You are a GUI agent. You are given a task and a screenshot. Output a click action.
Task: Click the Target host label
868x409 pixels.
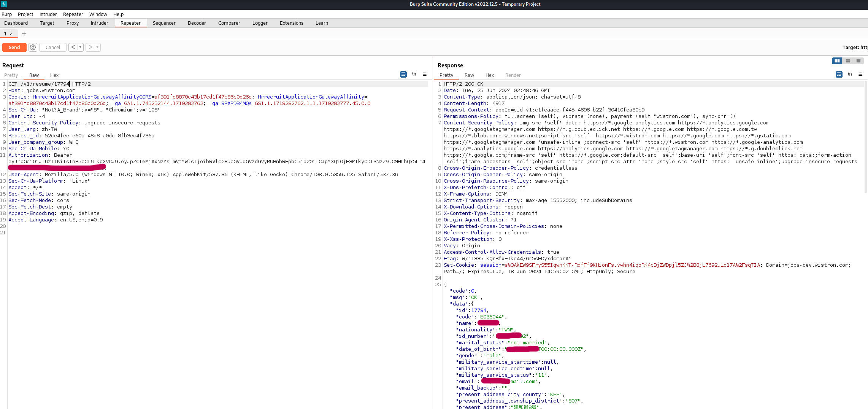(x=855, y=47)
